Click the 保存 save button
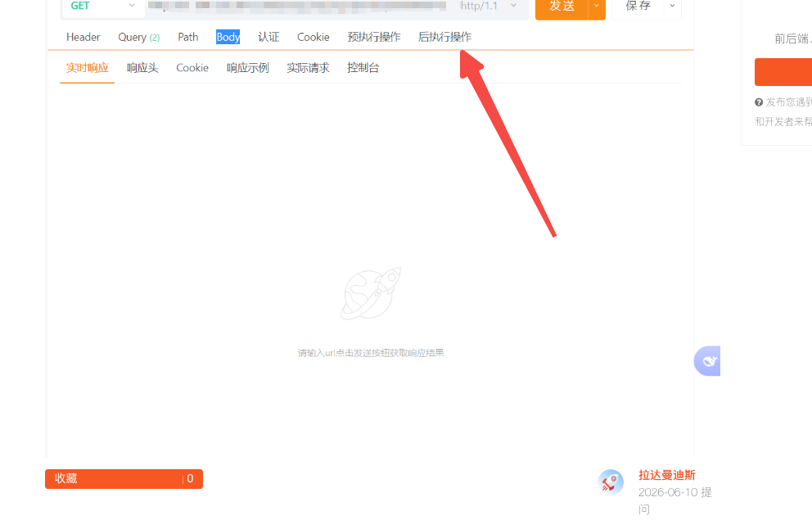This screenshot has height=529, width=812. tap(638, 7)
